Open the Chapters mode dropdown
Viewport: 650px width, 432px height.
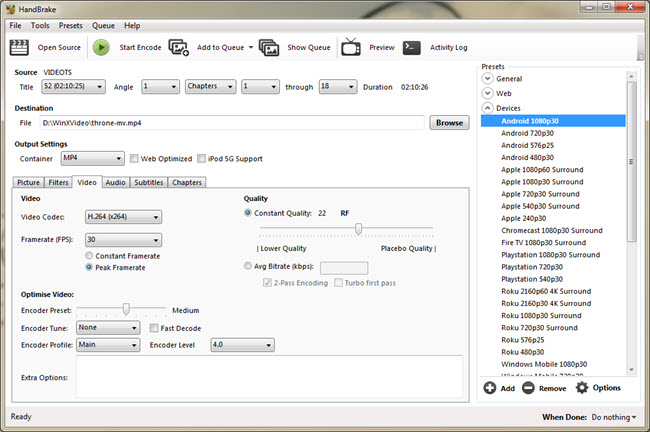point(211,87)
